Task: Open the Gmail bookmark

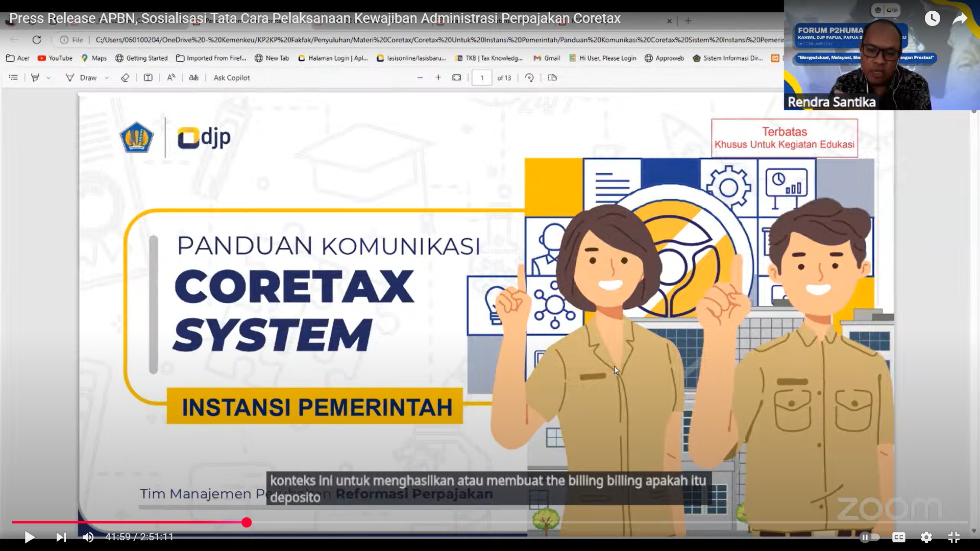Action: coord(547,58)
